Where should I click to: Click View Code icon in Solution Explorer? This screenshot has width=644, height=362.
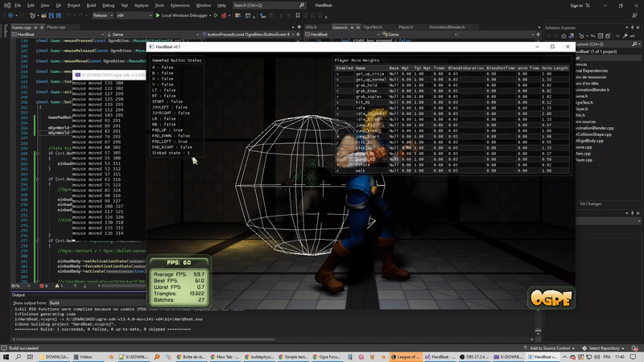617,36
